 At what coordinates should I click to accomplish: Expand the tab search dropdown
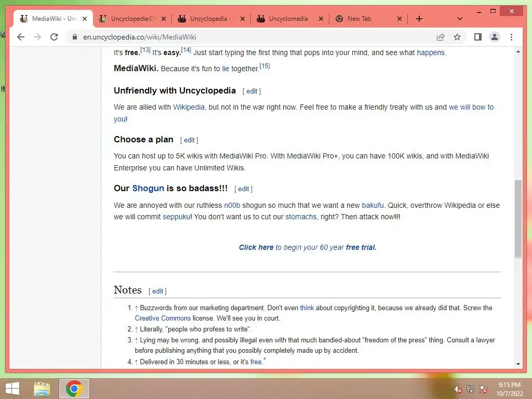[459, 19]
